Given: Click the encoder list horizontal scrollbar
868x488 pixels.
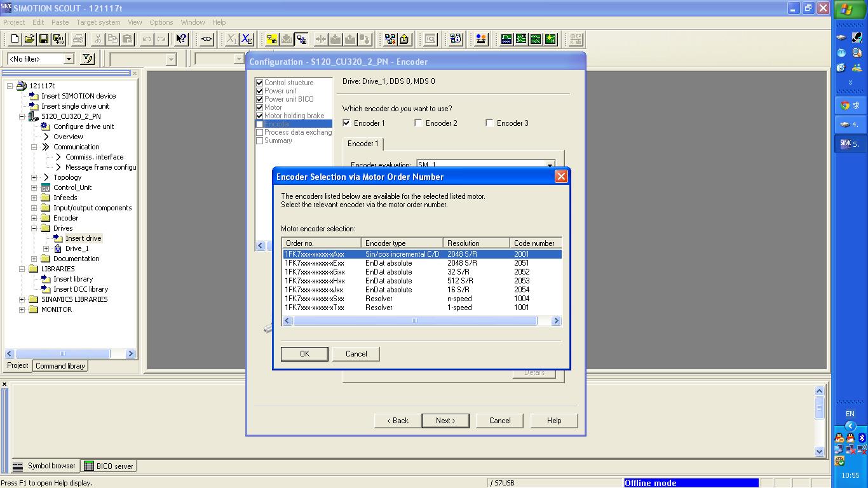Looking at the screenshot, I should click(422, 321).
